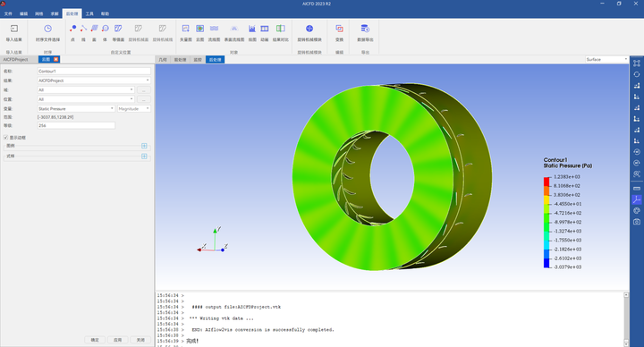Open the 数据导出 data export icon
644x347 pixels.
click(x=365, y=29)
